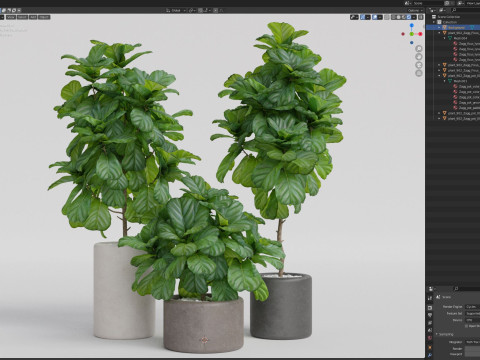Open Render properties tab
This screenshot has width=480, height=360.
tap(430, 308)
